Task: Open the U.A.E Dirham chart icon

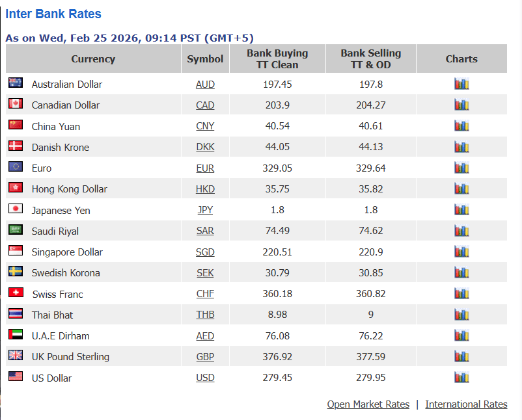Action: tap(461, 335)
